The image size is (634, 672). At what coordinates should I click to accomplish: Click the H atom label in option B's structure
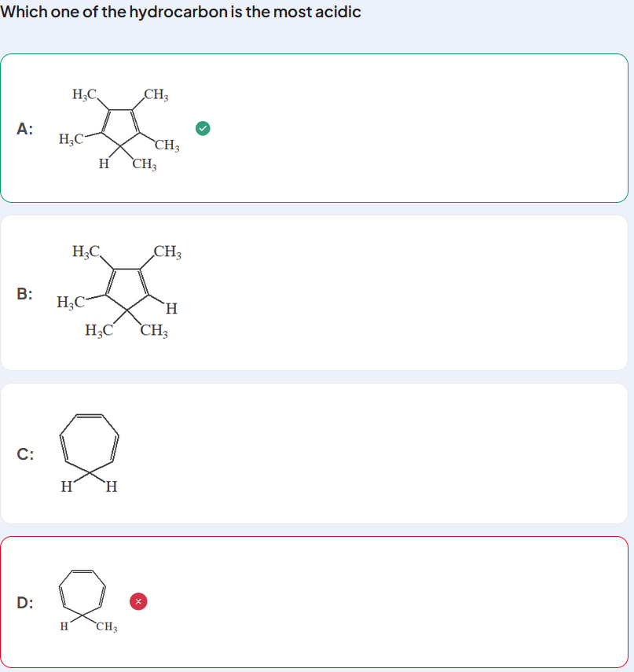pos(171,309)
